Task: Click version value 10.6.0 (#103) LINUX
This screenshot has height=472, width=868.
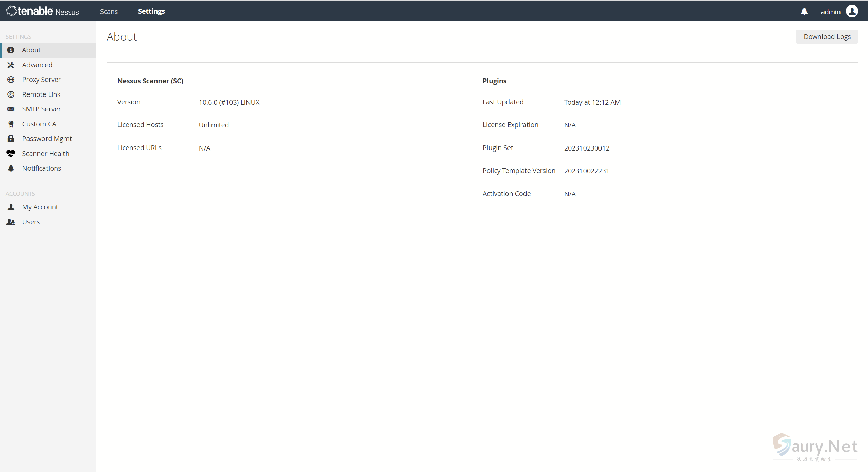Action: pos(229,102)
